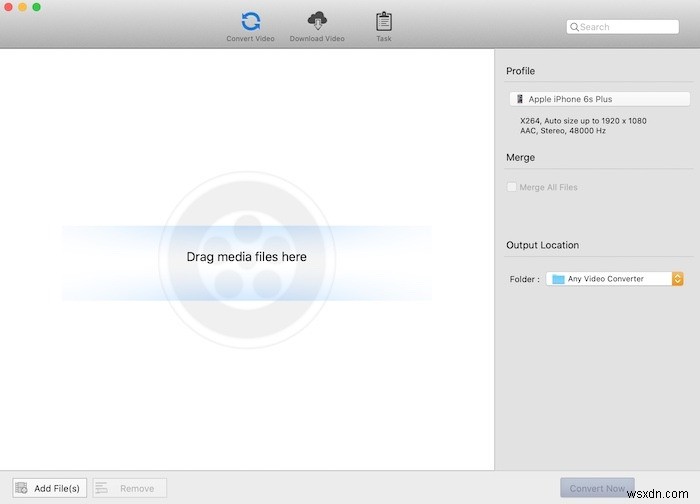Viewport: 700px width, 504px height.
Task: Open the Any Video Converter folder dropdown
Action: tap(615, 279)
